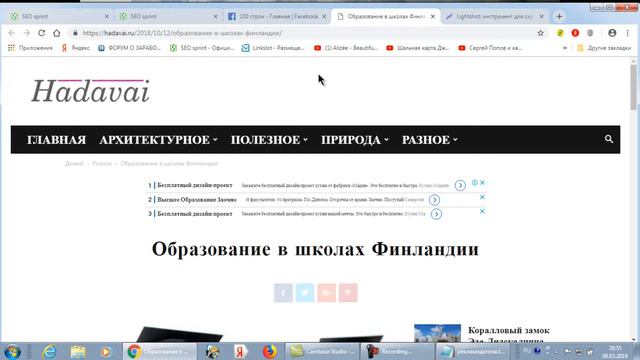
Task: Open the Другие закладки bookmarks folder
Action: pyautogui.click(x=604, y=48)
